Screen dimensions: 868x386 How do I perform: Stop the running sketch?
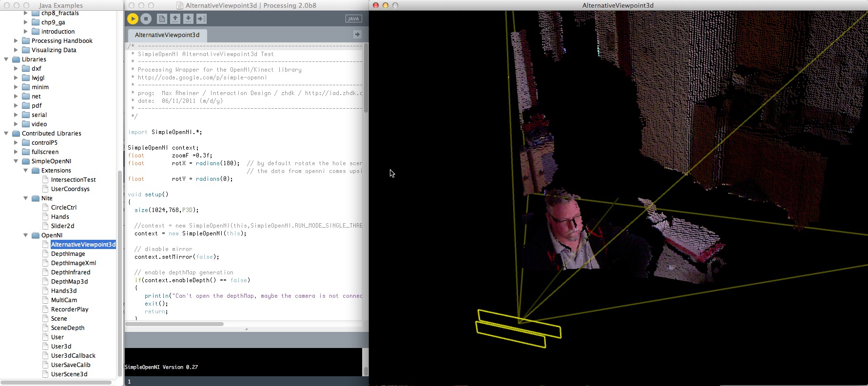(146, 19)
